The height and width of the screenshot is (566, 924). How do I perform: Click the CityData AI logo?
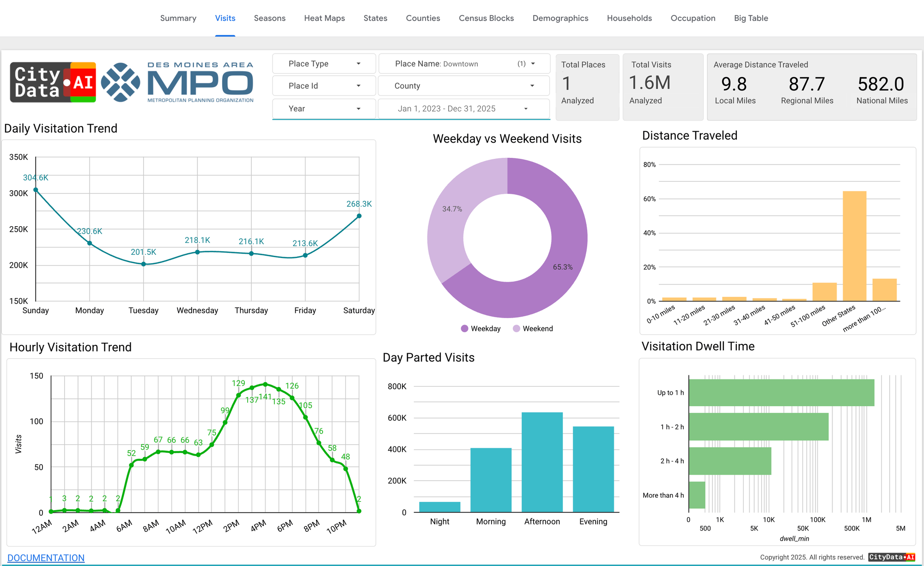point(53,82)
